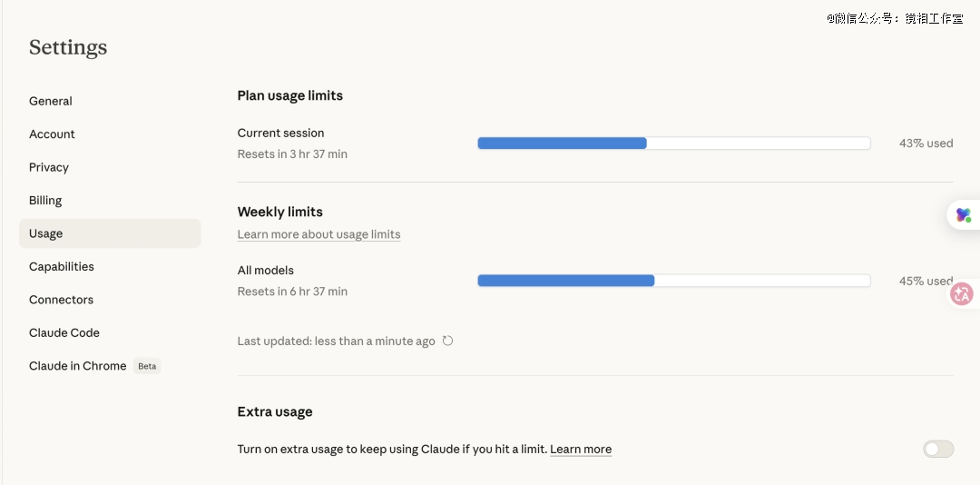
Task: Open the Claude Code settings
Action: coord(64,333)
